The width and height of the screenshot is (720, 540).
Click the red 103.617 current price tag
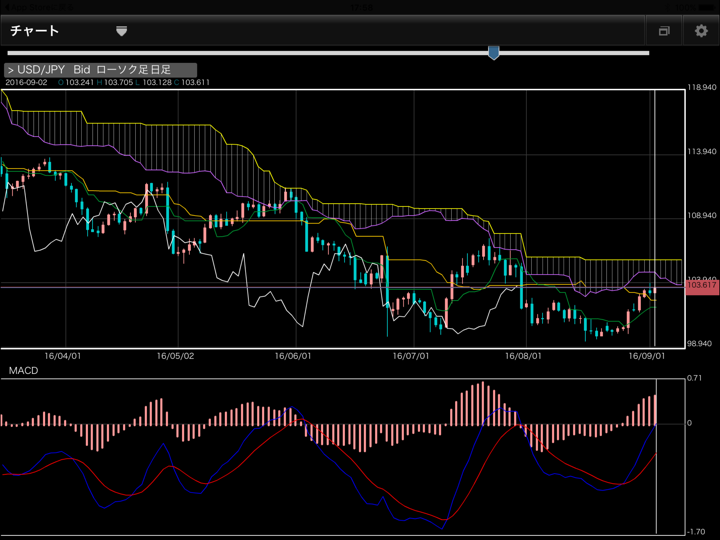[703, 286]
